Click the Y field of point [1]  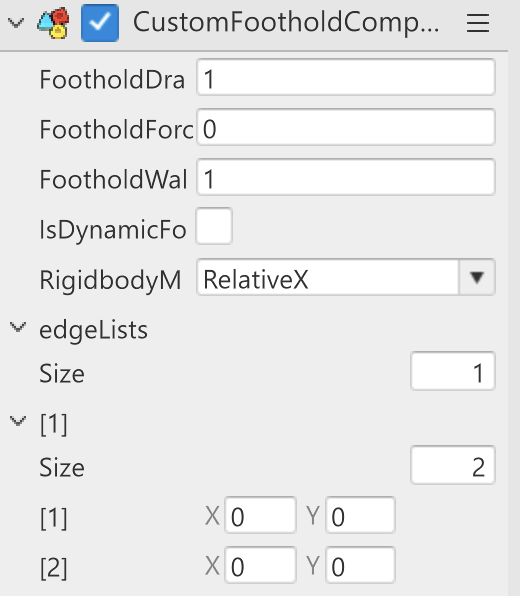pos(360,515)
